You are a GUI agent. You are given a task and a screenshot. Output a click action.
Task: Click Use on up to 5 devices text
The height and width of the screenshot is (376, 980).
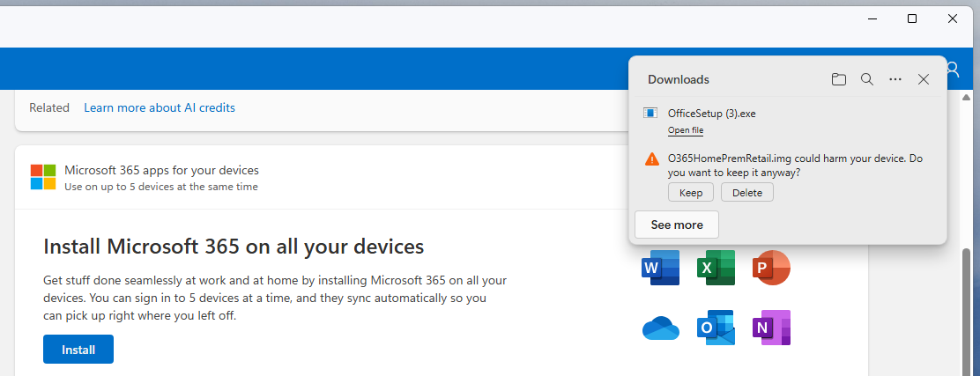click(160, 186)
